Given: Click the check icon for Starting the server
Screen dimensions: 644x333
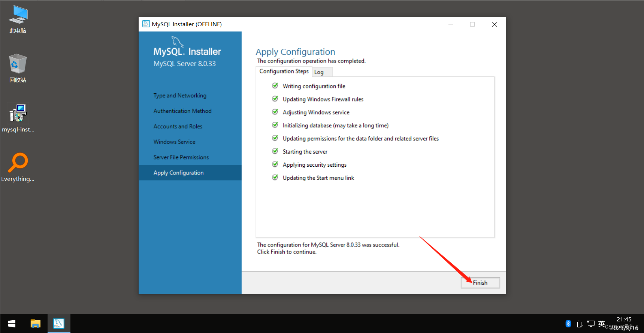Looking at the screenshot, I should (x=275, y=151).
